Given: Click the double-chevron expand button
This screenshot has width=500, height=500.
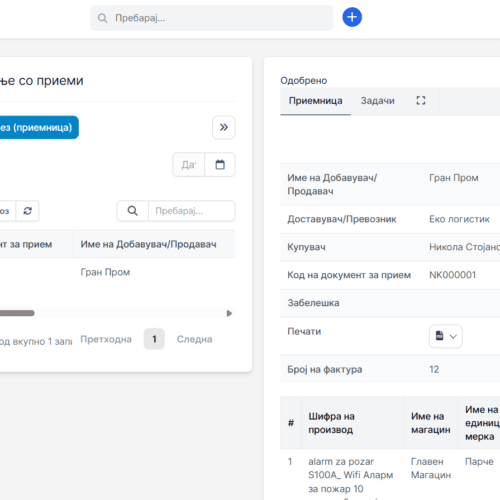Looking at the screenshot, I should [224, 127].
